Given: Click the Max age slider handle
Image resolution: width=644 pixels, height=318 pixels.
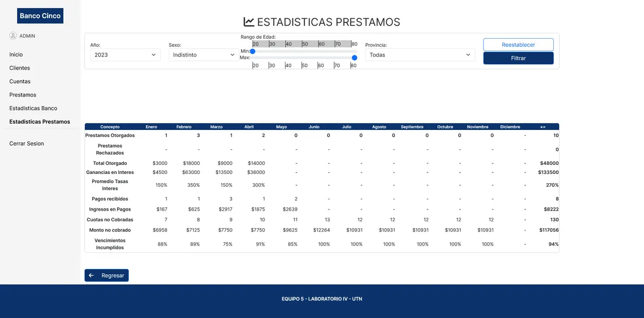Looking at the screenshot, I should [354, 57].
